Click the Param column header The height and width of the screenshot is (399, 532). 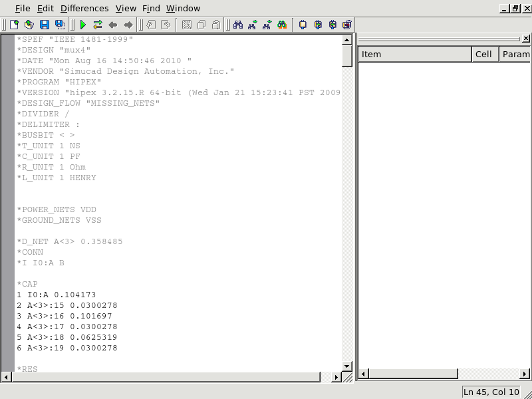coord(515,54)
